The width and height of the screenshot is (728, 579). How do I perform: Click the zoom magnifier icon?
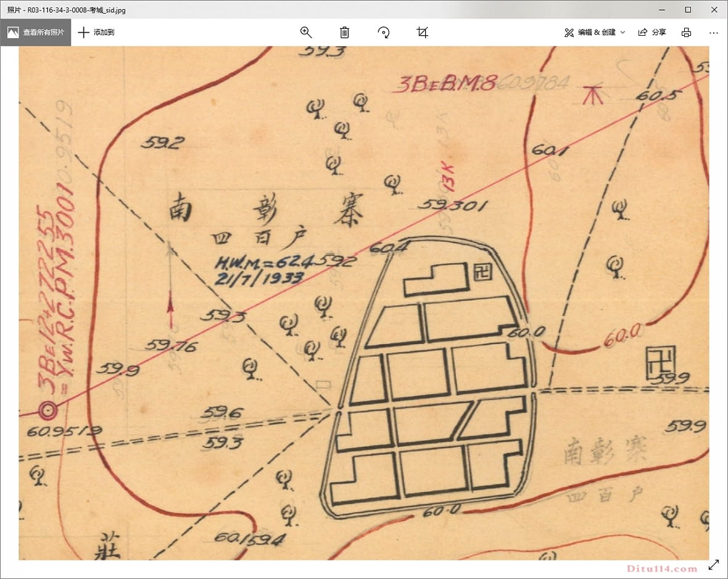point(306,33)
